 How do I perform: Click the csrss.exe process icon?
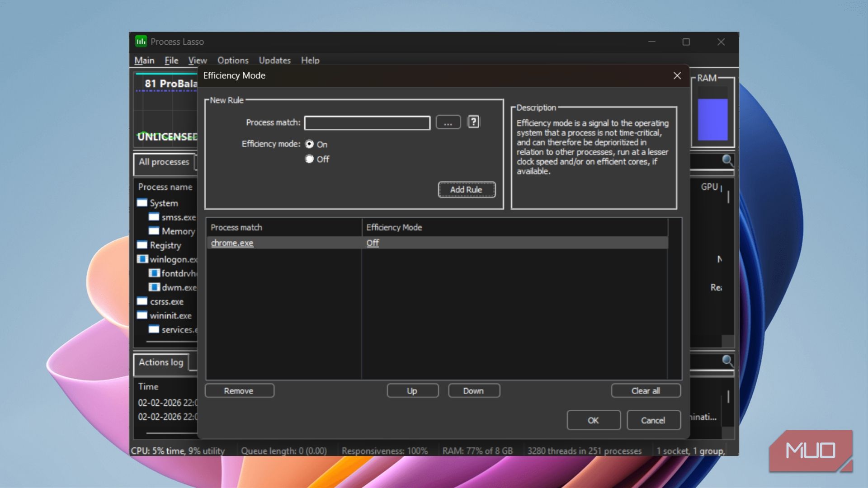(142, 301)
